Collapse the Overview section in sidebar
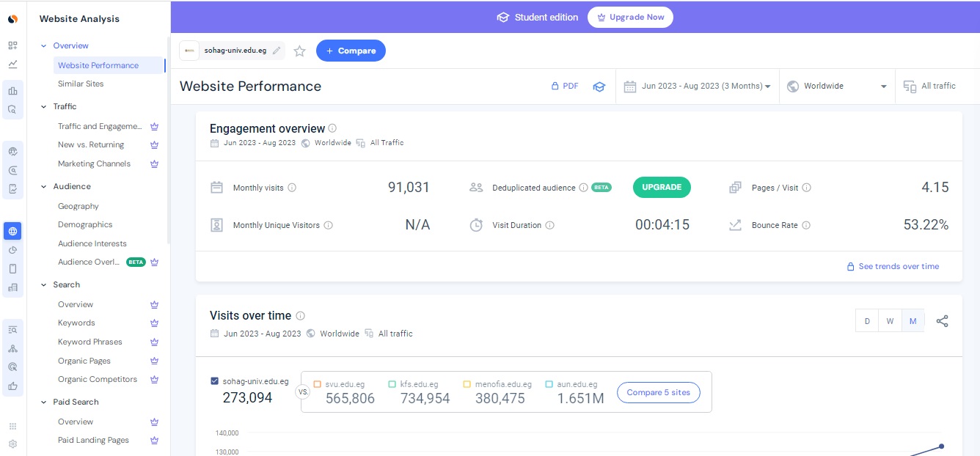Viewport: 980px width, 456px height. [44, 46]
